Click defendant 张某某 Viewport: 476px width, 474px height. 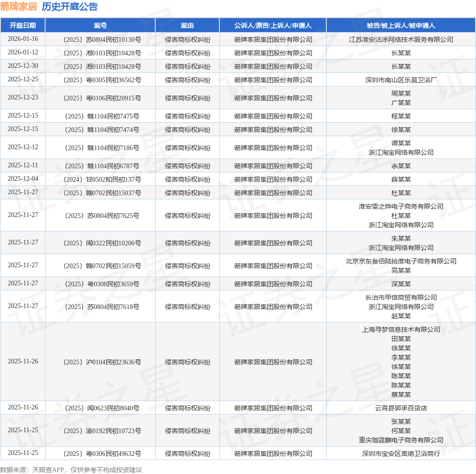coord(401,421)
